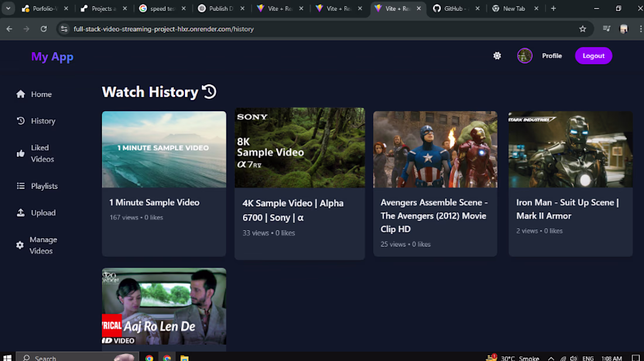
Task: Click the ENG language indicator
Action: [588, 359]
